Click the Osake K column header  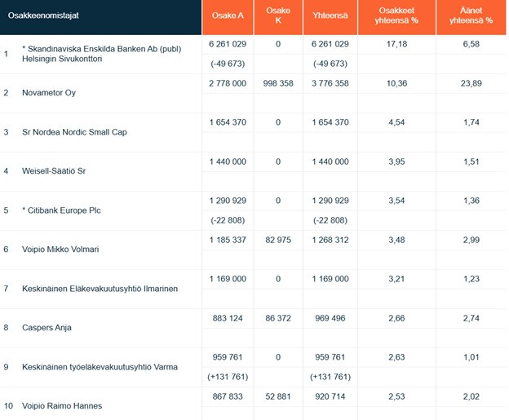(x=278, y=15)
